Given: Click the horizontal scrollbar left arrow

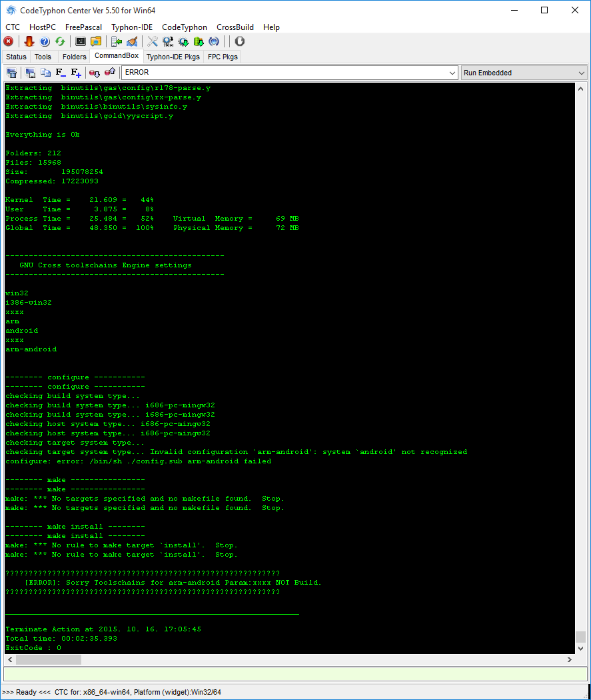Looking at the screenshot, I should point(10,660).
